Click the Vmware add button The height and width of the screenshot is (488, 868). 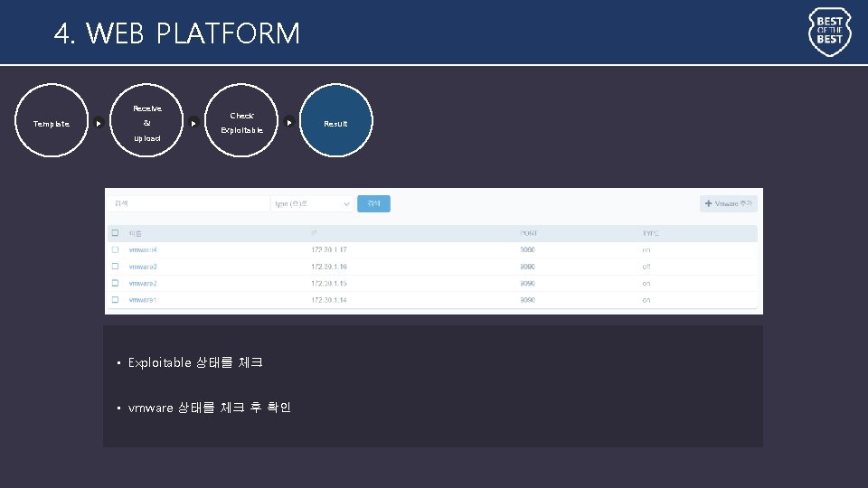729,203
